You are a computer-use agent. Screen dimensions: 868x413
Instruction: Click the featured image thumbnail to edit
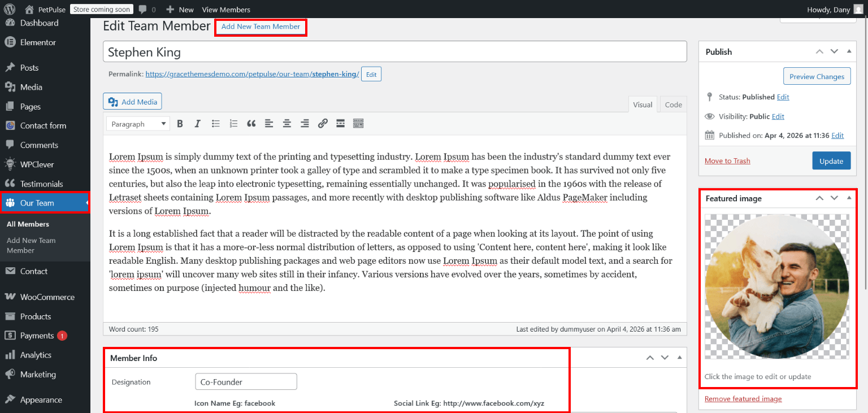777,286
